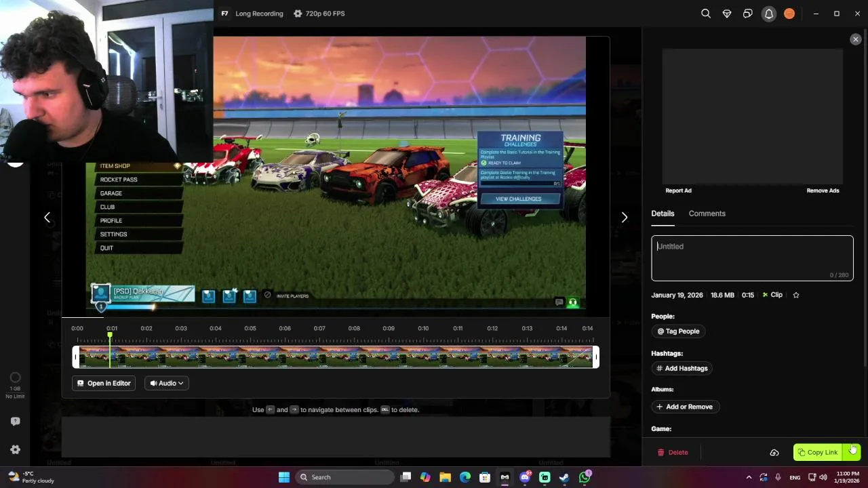Open the Windows Start menu
The height and width of the screenshot is (488, 868).
point(284,477)
